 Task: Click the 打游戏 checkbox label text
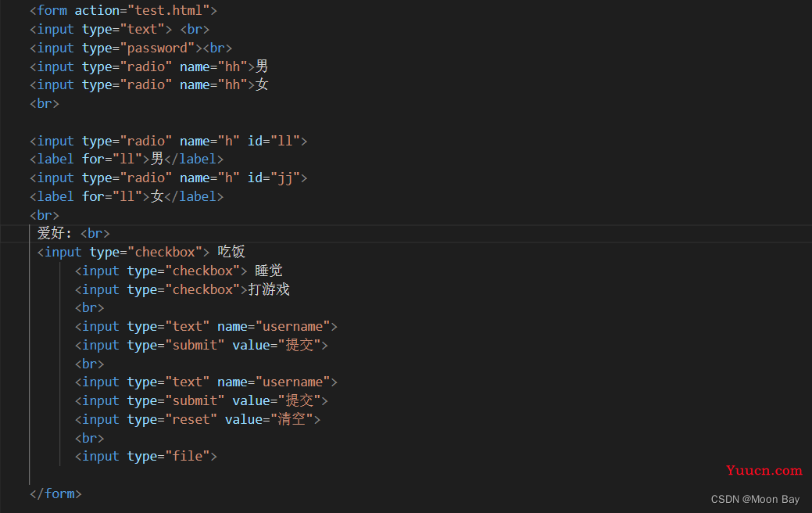269,289
